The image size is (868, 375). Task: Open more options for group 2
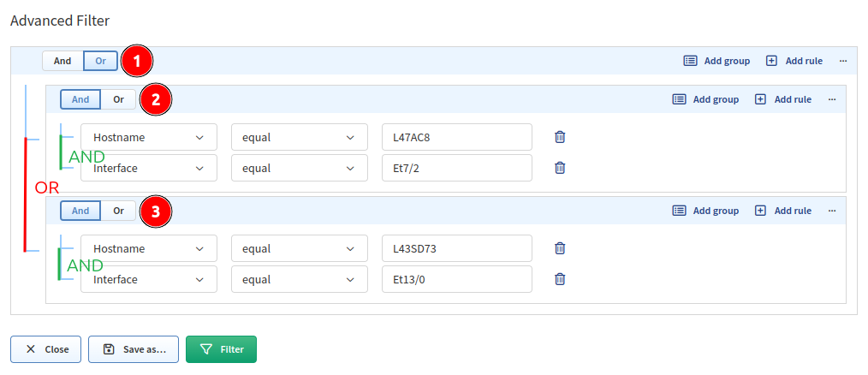[832, 99]
